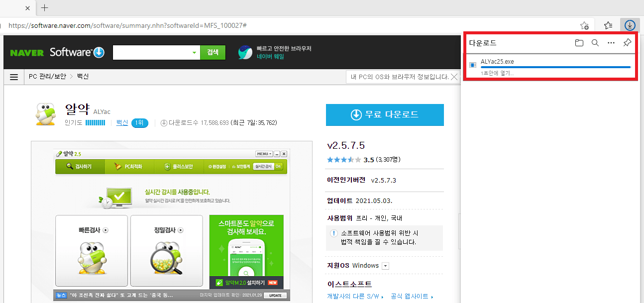Visit the 공식 웹사이트 link

[x=412, y=297]
